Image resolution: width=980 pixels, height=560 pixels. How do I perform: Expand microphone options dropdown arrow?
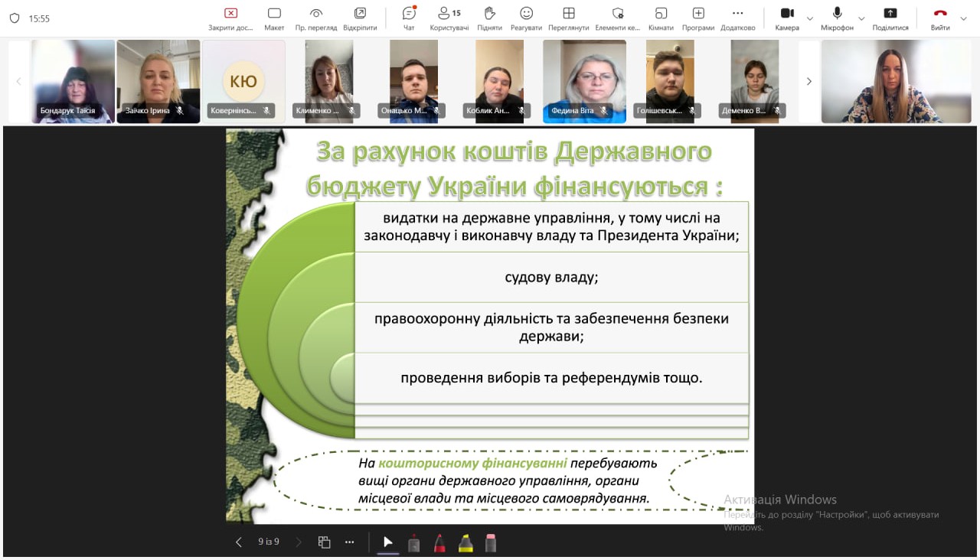(x=861, y=18)
